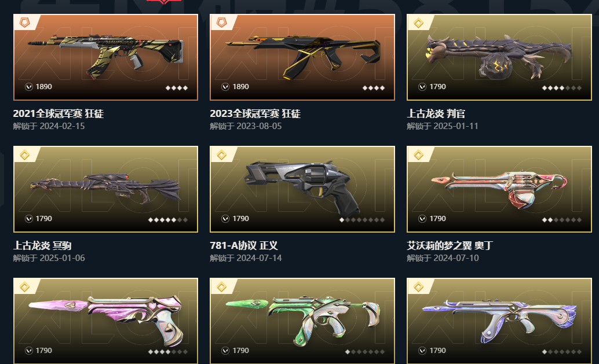Select the 上古龙炎 判官 shotgun thumbnail
599x364 pixels.
(499, 57)
